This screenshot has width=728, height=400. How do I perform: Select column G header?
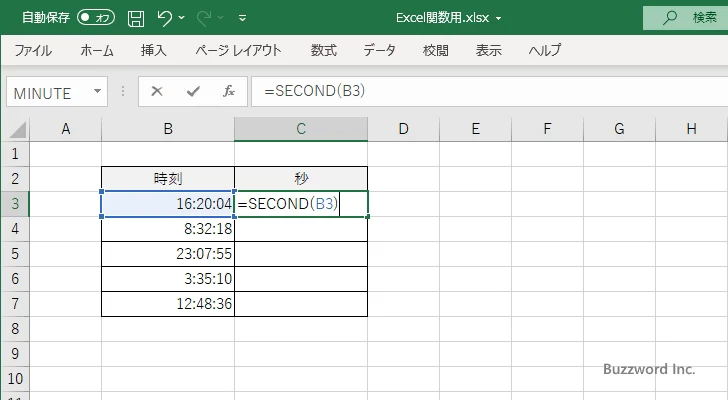click(619, 129)
